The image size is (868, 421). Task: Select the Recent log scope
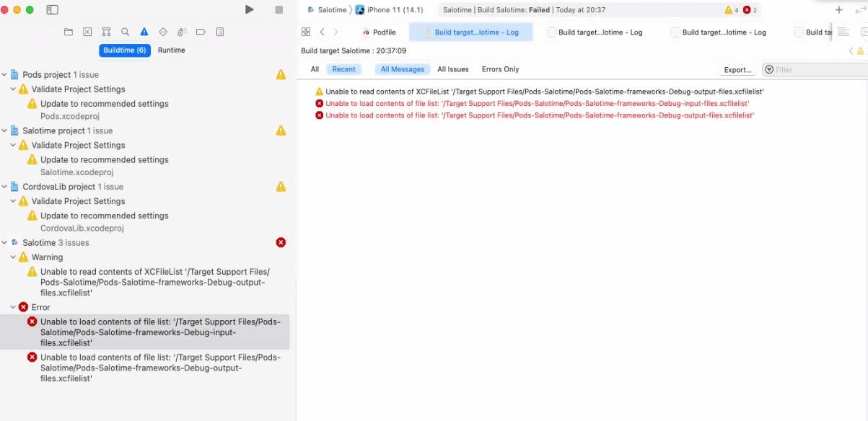coord(344,69)
